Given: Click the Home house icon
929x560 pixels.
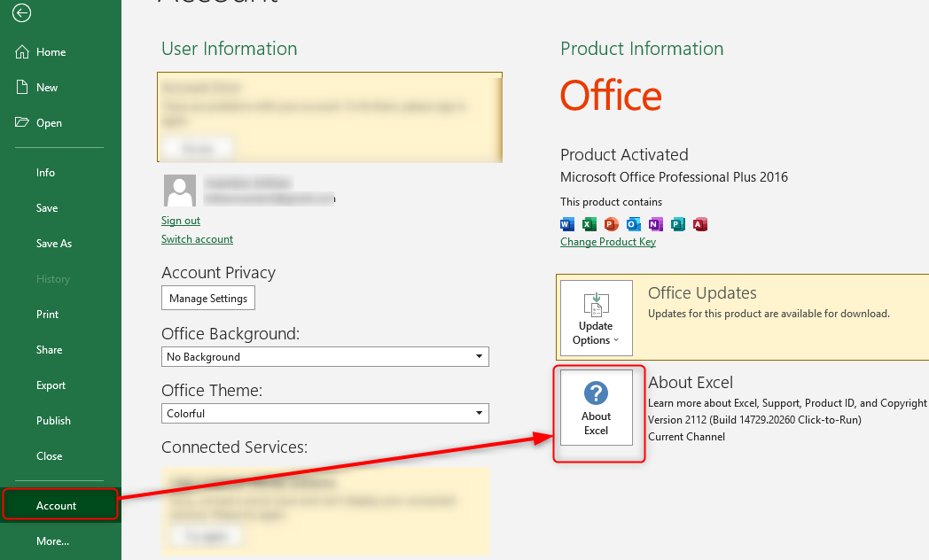Looking at the screenshot, I should [22, 52].
